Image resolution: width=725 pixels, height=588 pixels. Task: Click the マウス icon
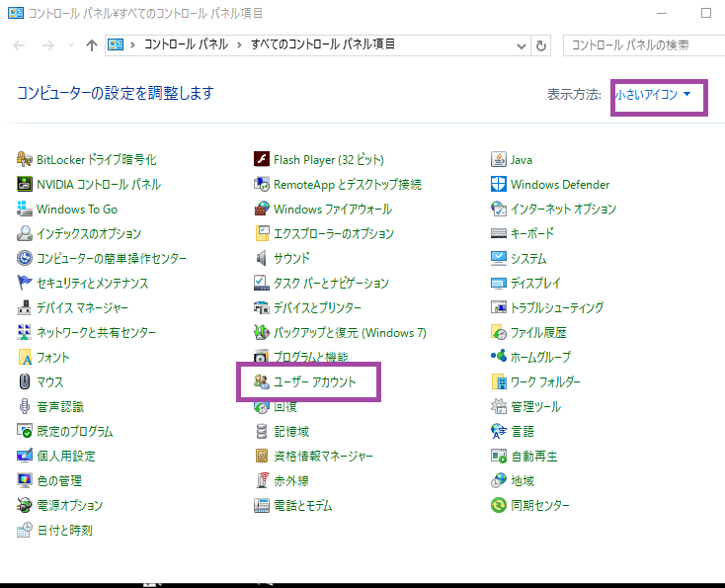[x=24, y=381]
